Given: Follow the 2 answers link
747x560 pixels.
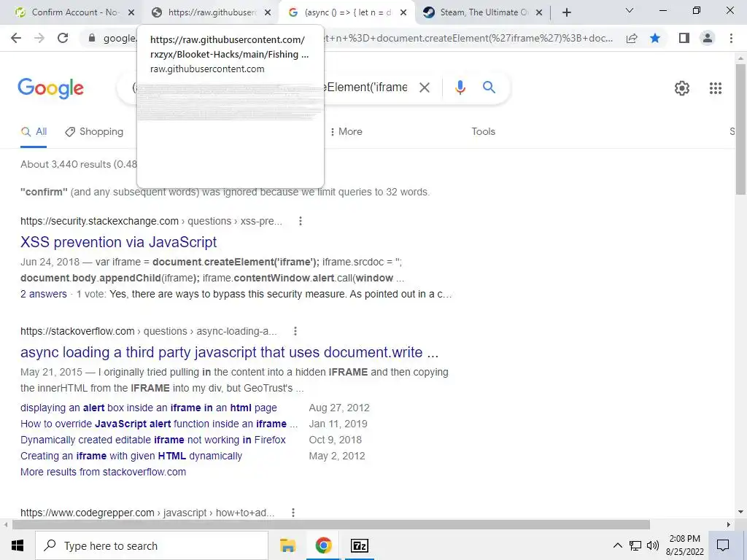Looking at the screenshot, I should click(x=43, y=295).
